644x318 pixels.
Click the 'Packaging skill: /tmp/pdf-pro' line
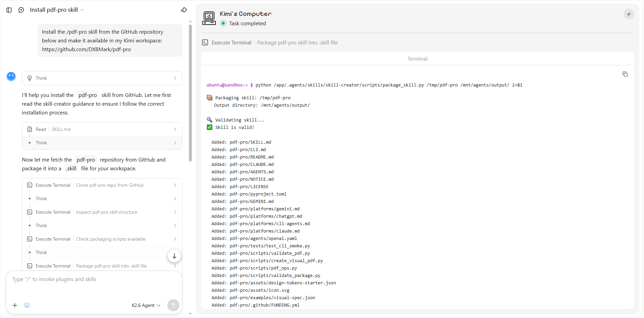(x=248, y=98)
